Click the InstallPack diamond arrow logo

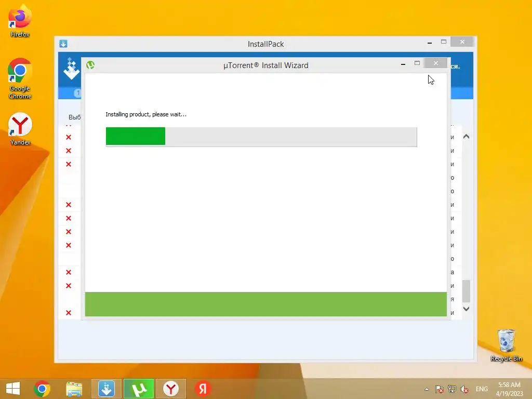click(x=71, y=69)
